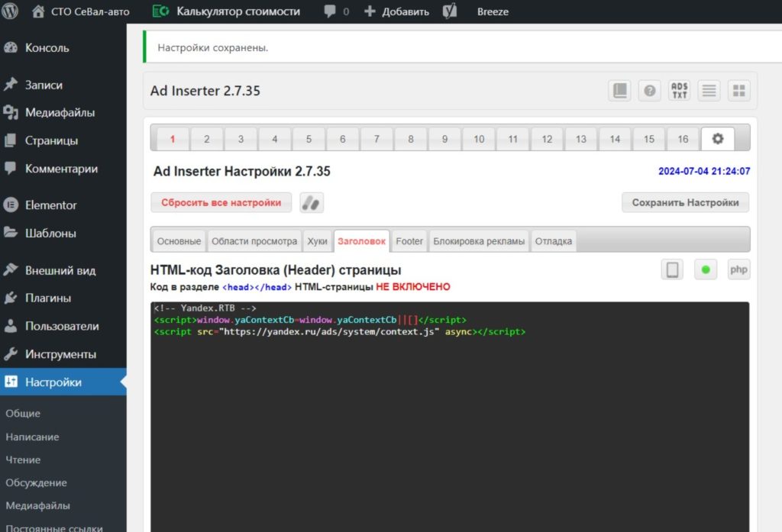Select block tab number 5
The image size is (782, 532).
coord(309,139)
